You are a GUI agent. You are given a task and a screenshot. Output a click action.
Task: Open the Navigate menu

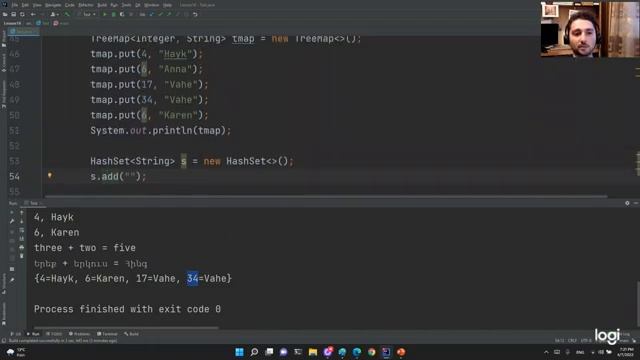pyautogui.click(x=53, y=5)
